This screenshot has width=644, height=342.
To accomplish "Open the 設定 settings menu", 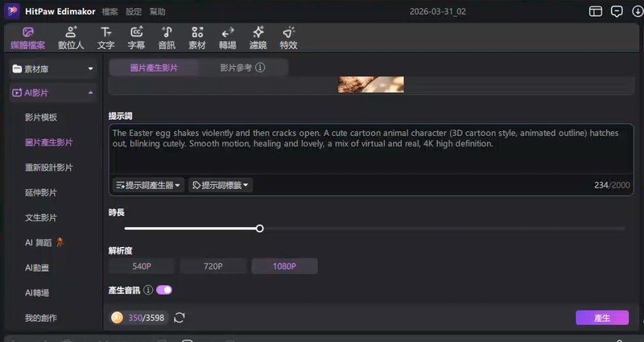I will [x=134, y=11].
